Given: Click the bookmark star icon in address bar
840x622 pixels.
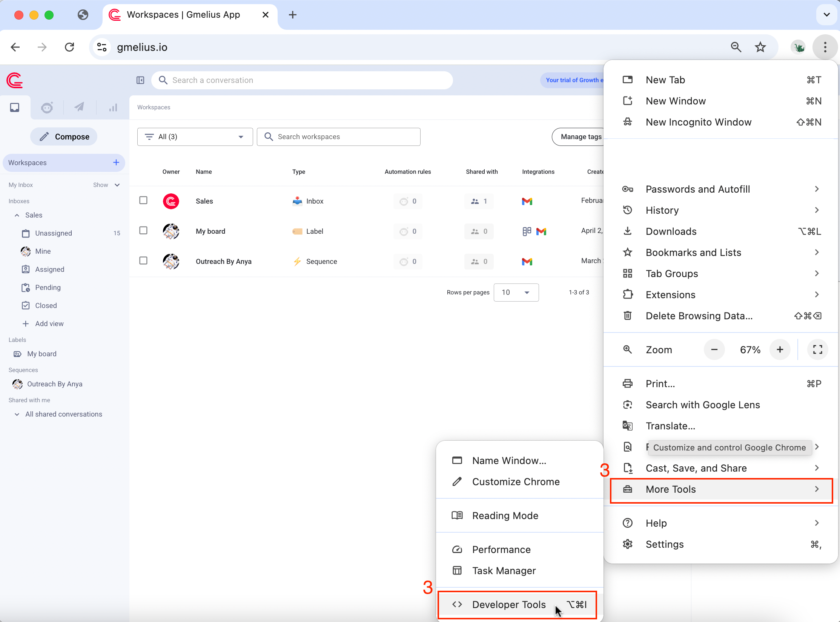Looking at the screenshot, I should point(760,47).
